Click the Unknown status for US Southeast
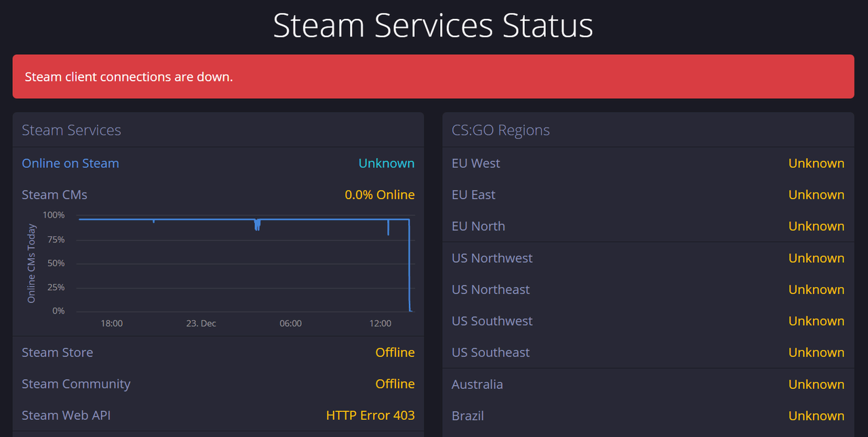 point(816,352)
